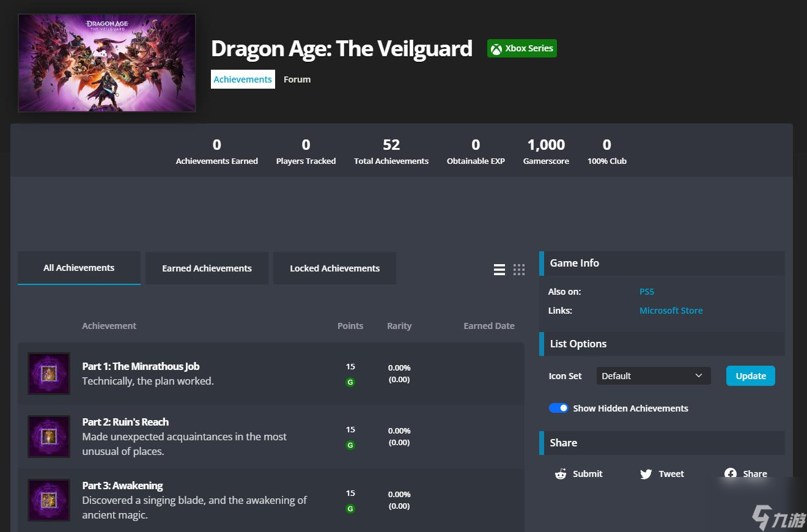Viewport: 807px width, 532px height.
Task: Open the PS5 version link
Action: tap(647, 292)
